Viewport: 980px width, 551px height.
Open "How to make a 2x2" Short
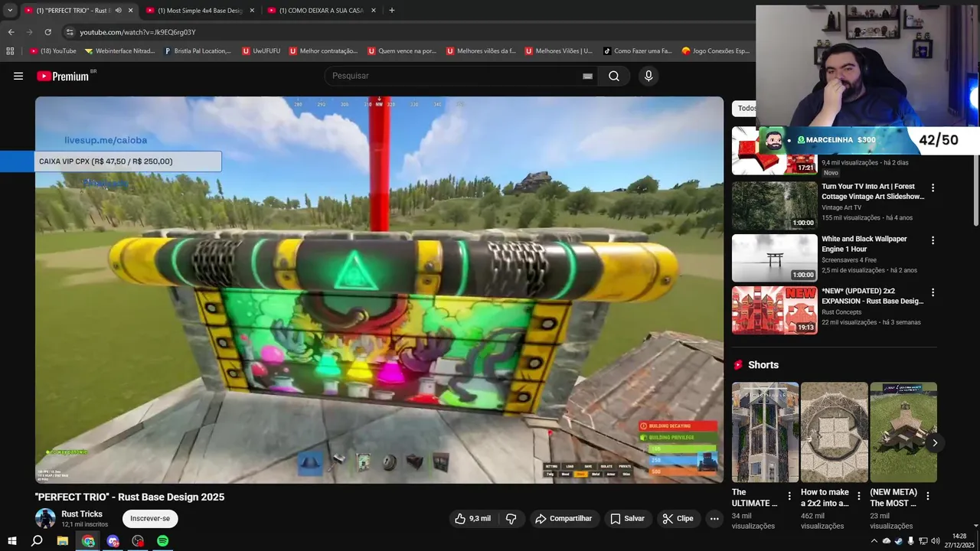click(x=835, y=432)
